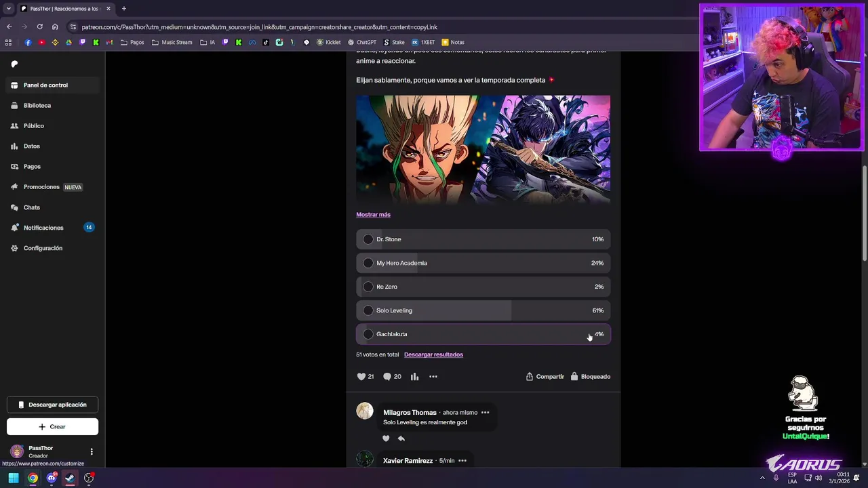Screen dimensions: 868x488
Task: Click Descargar resultados link
Action: pos(433,354)
